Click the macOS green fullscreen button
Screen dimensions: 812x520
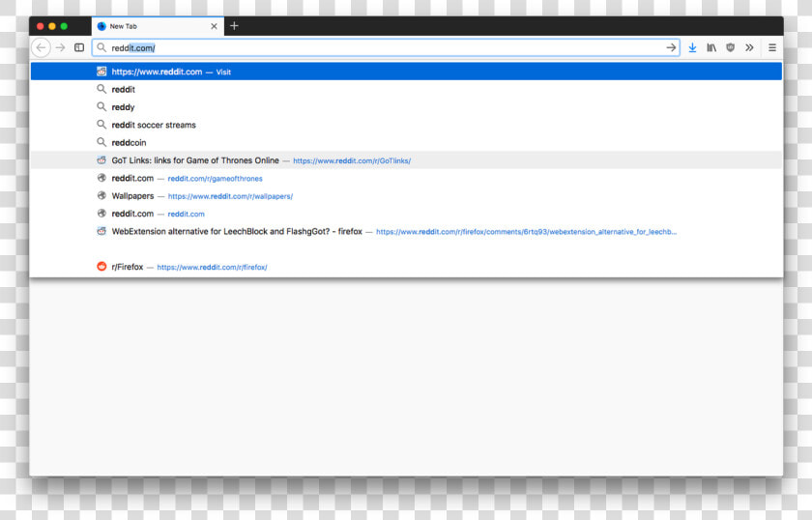point(64,26)
